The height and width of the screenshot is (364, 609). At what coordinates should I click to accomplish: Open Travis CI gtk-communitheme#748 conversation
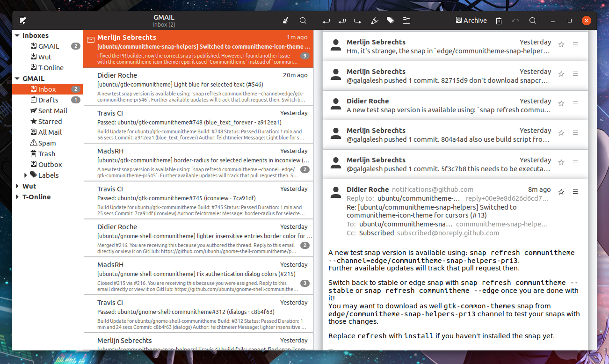click(198, 125)
